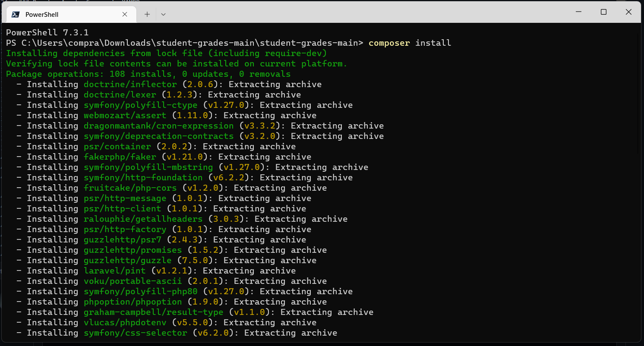Click the 'guzzlehttp/promises' package name
This screenshot has width=644, height=346.
coord(133,250)
